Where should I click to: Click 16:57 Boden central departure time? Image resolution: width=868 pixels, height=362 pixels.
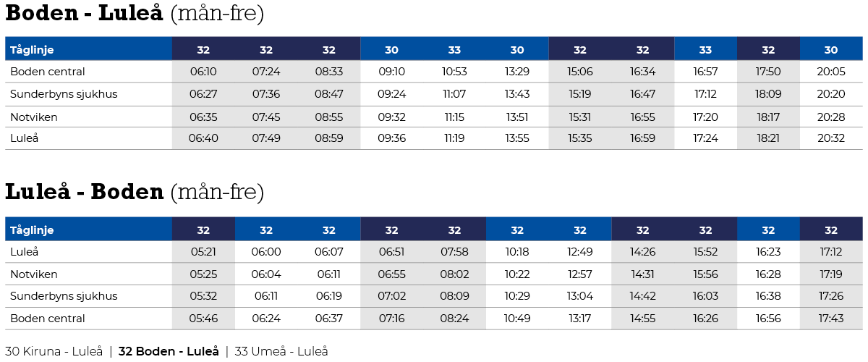tap(705, 72)
